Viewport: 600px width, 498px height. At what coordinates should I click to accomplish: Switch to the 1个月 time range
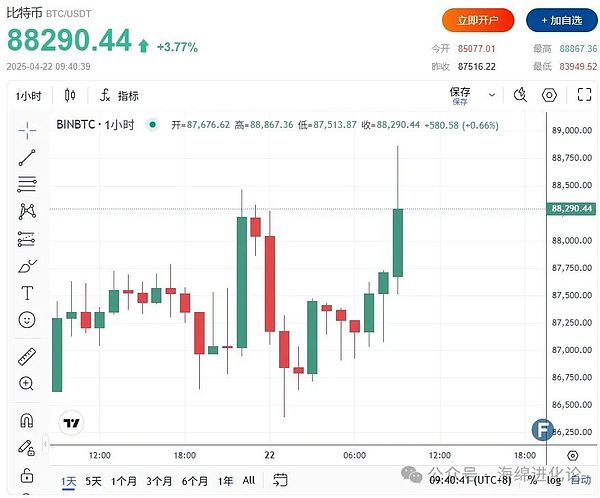tap(124, 481)
